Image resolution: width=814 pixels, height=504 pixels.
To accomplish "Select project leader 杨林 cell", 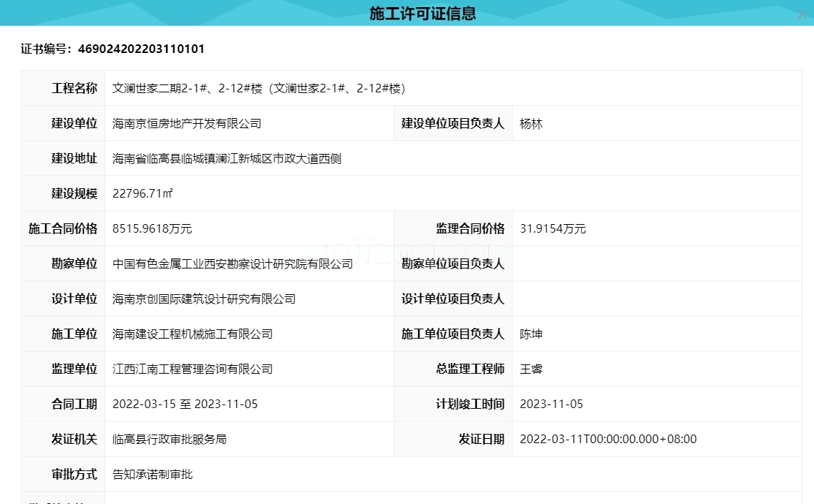I will click(x=530, y=123).
